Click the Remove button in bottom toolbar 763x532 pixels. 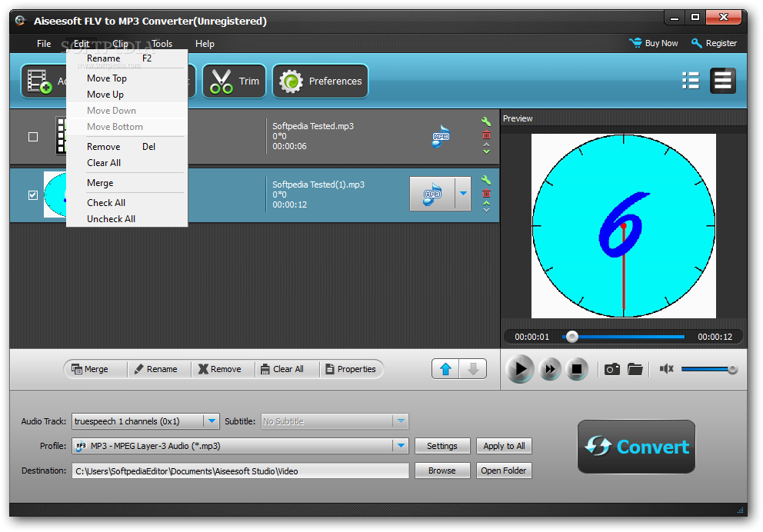(x=219, y=369)
